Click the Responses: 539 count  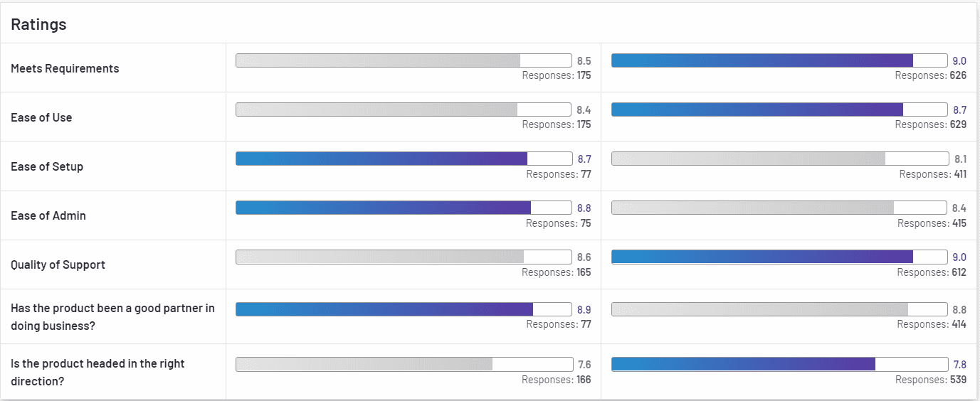pos(931,380)
